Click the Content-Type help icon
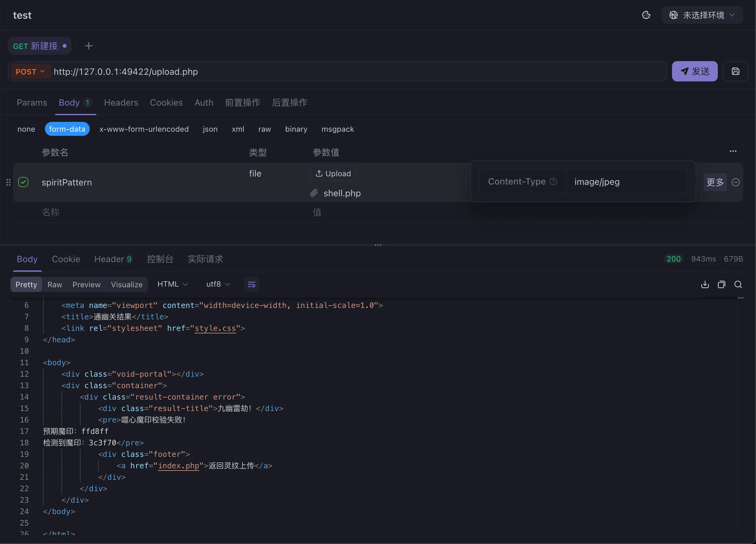Viewport: 756px width, 544px height. (553, 181)
